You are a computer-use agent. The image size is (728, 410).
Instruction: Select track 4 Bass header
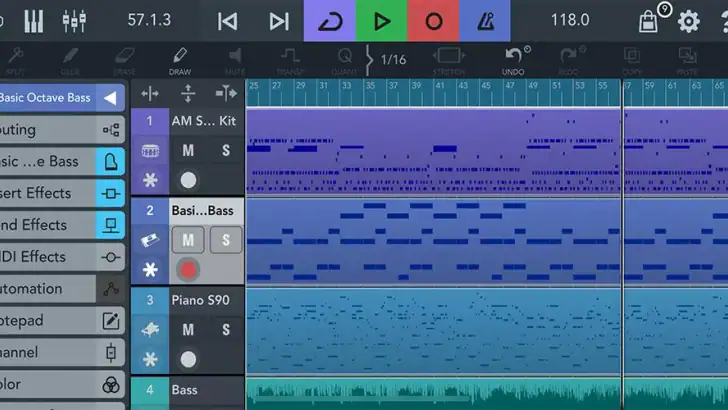click(188, 390)
